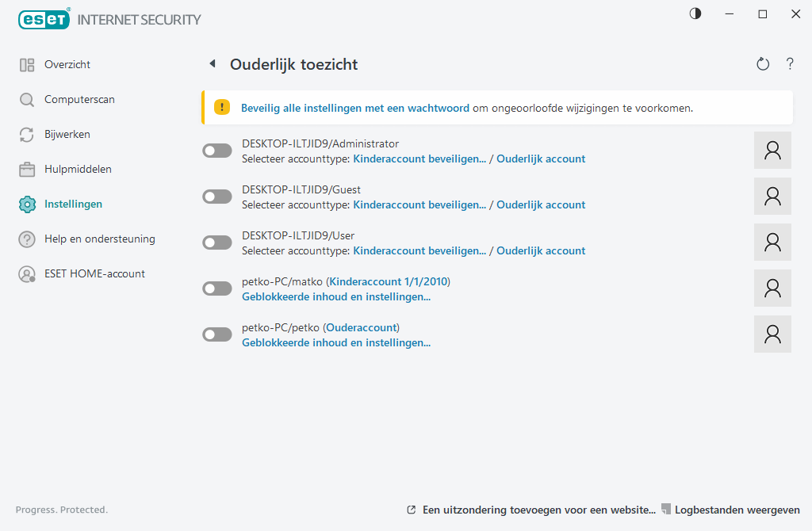
Task: Open Geblokkeerde inhoud en instellingen for matko
Action: click(336, 297)
